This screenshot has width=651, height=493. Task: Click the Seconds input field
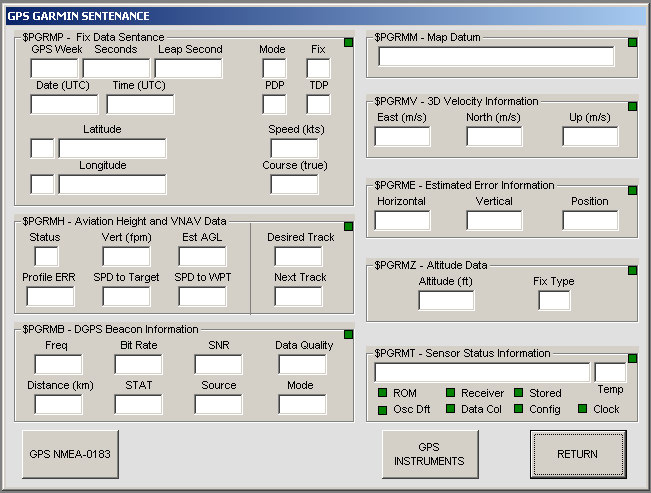116,69
